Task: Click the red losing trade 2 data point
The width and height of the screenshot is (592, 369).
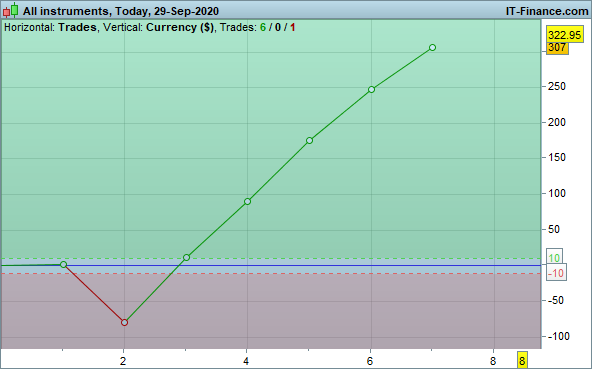Action: click(x=125, y=323)
